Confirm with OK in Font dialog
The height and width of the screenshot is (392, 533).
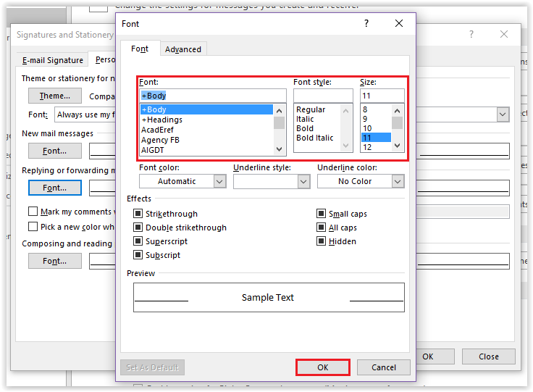(322, 367)
